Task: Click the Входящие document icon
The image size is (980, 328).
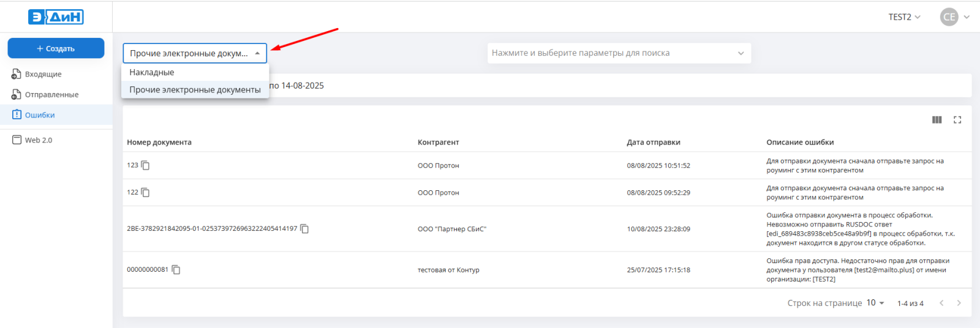Action: [x=17, y=74]
